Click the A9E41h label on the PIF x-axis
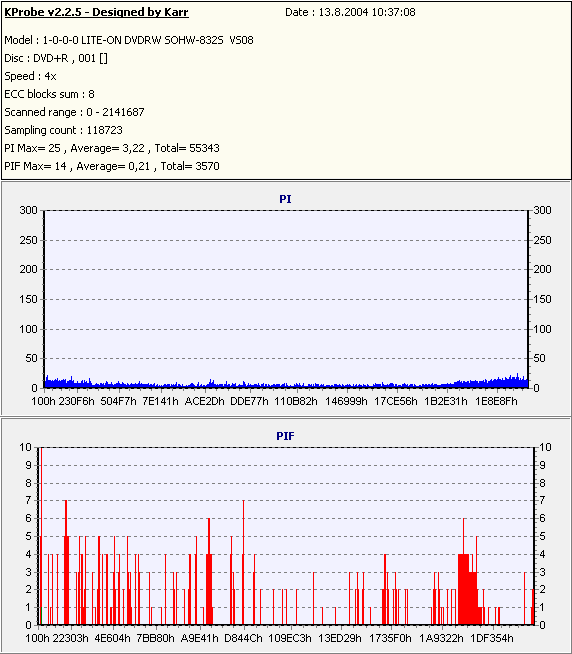572x654 pixels. coord(199,638)
